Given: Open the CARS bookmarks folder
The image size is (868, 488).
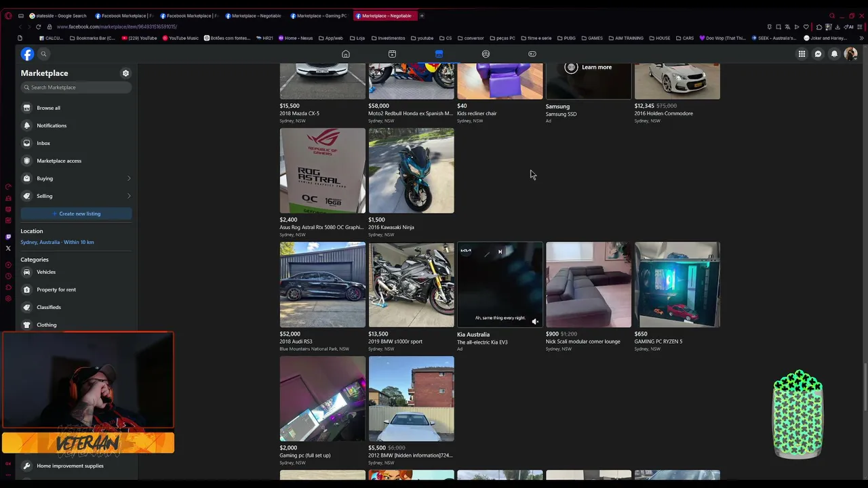Looking at the screenshot, I should [685, 38].
